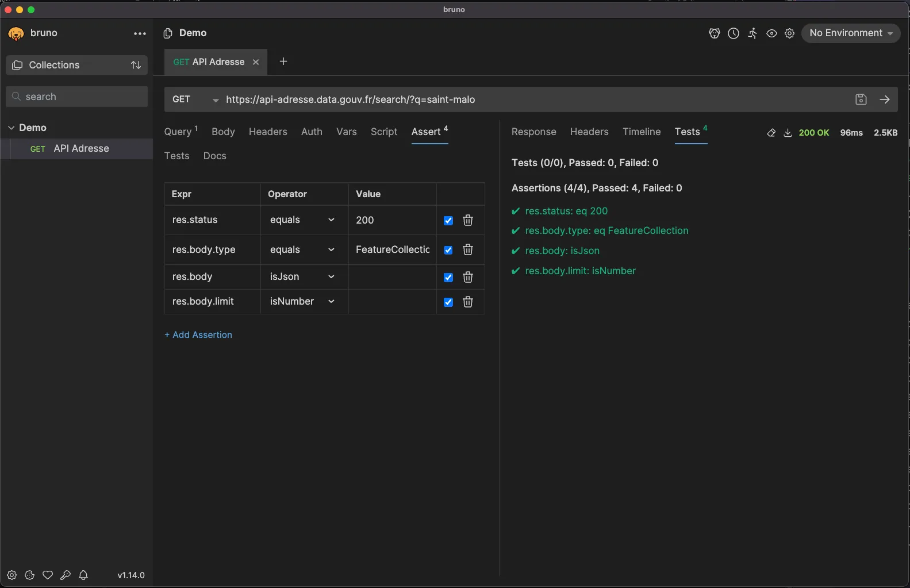This screenshot has height=588, width=910.
Task: Click the collections search field
Action: pyautogui.click(x=77, y=97)
